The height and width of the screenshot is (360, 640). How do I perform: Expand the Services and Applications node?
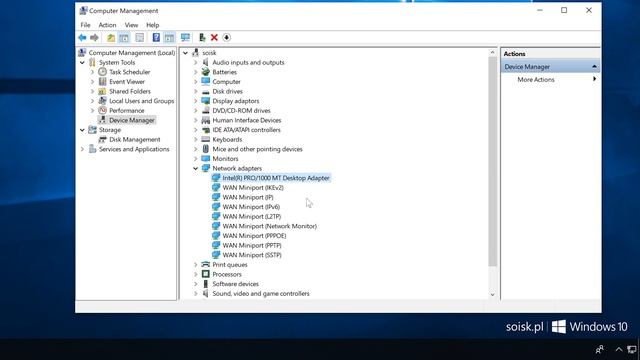click(82, 149)
